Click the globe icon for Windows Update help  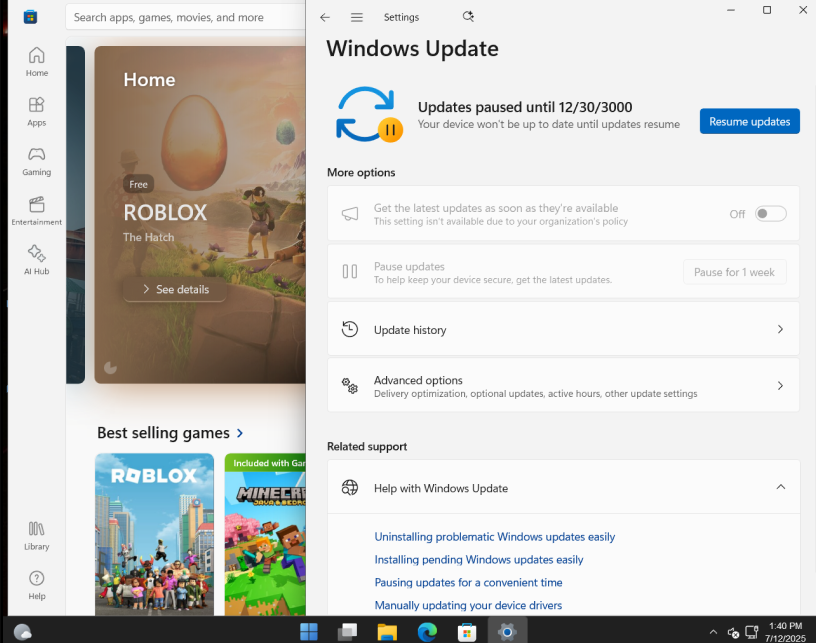(350, 487)
